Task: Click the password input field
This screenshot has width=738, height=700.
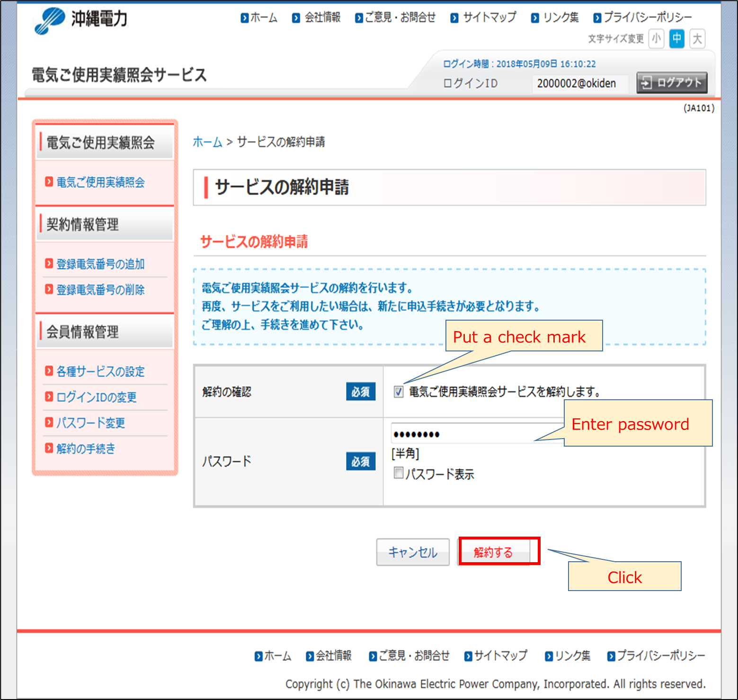Action: (x=473, y=434)
